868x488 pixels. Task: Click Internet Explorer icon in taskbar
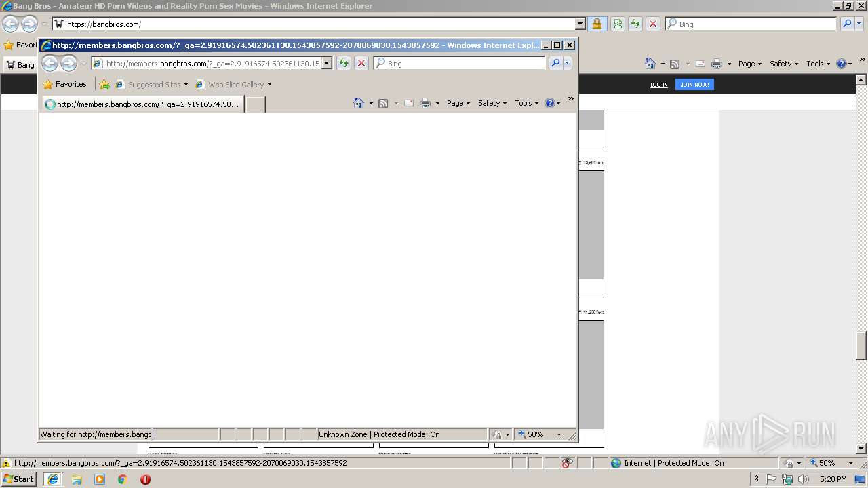tap(52, 479)
